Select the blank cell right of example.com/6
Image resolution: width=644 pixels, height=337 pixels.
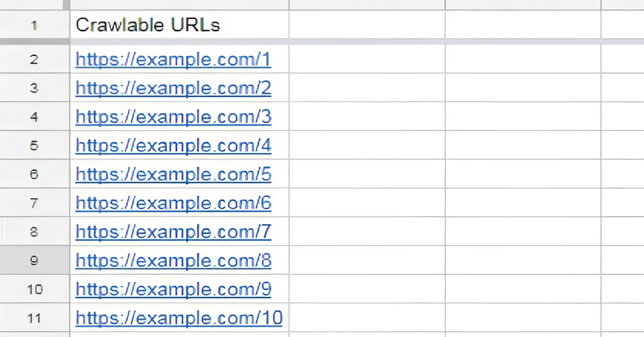pos(367,203)
